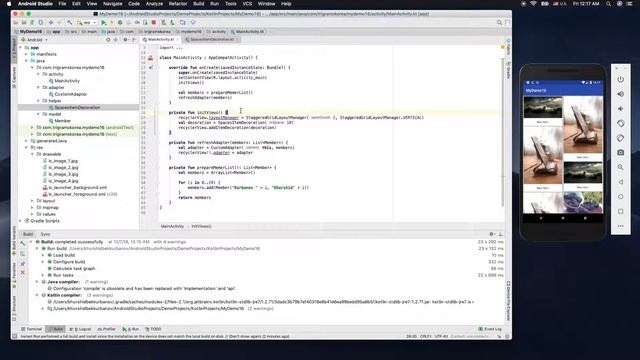Click the hammer Make Project toolbar icon

[69, 22]
